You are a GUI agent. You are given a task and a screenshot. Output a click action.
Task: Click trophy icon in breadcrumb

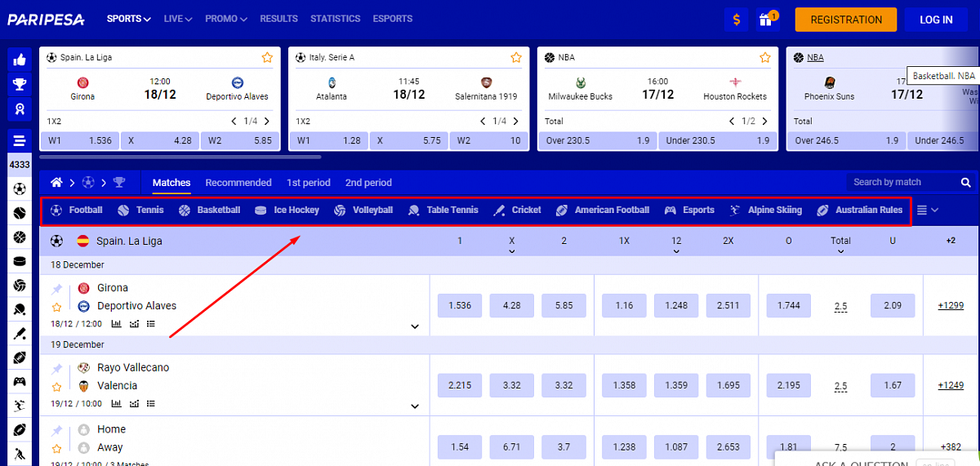tap(119, 182)
